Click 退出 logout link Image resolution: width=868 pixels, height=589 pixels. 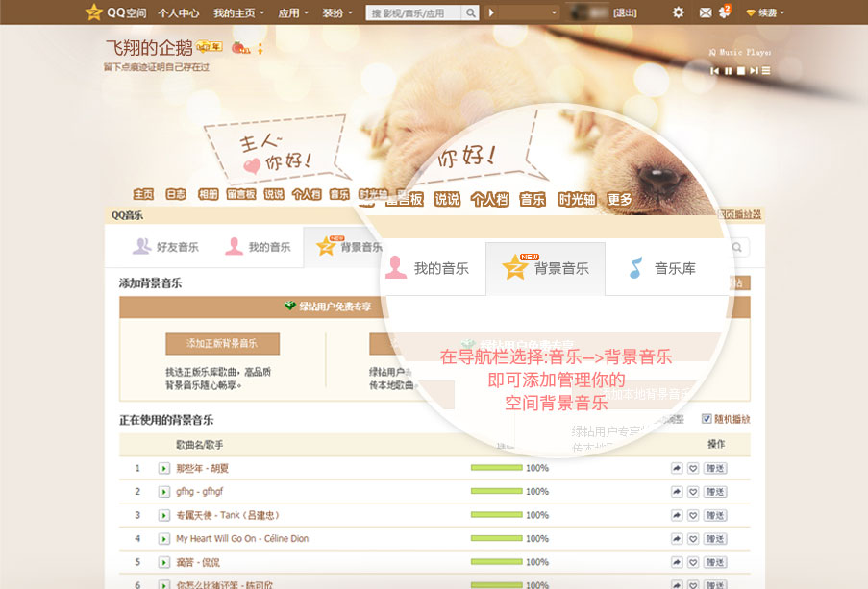coord(625,12)
